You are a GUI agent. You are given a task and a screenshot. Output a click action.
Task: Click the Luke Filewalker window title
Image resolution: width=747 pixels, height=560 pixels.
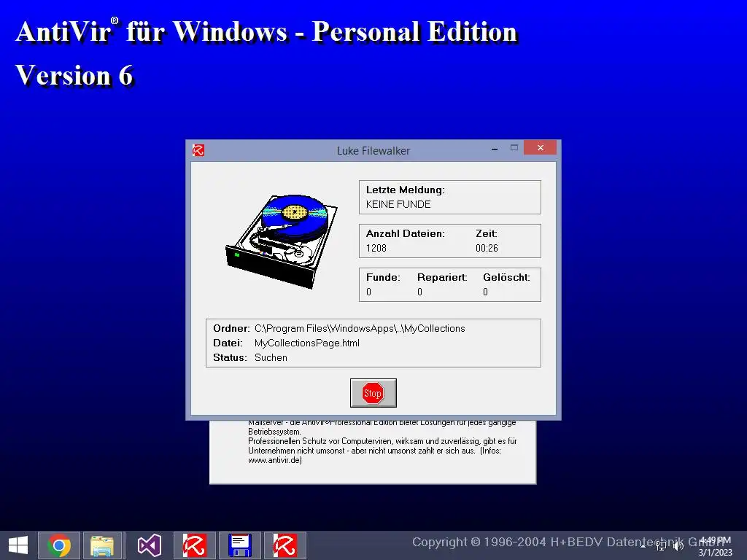tap(373, 151)
